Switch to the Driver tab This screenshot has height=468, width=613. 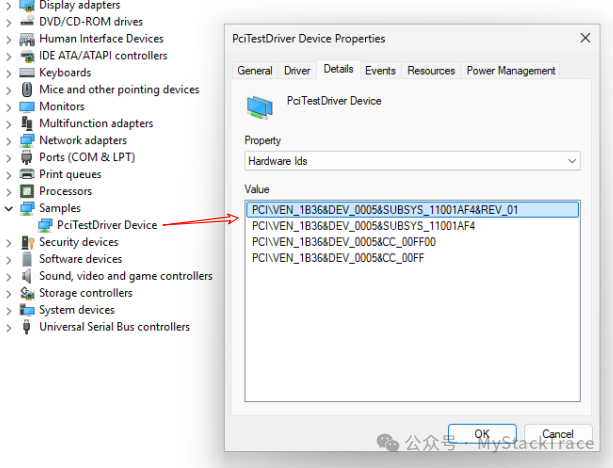(297, 71)
